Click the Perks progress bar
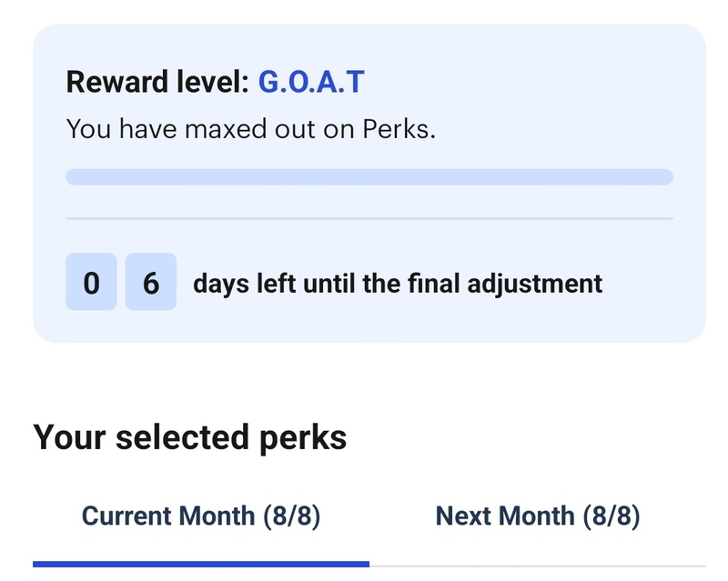This screenshot has width=728, height=581. tap(369, 176)
